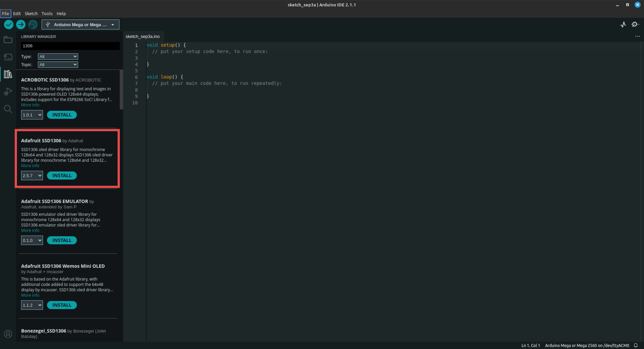Click the setup comment on line 2
644x349 pixels.
[x=210, y=52]
